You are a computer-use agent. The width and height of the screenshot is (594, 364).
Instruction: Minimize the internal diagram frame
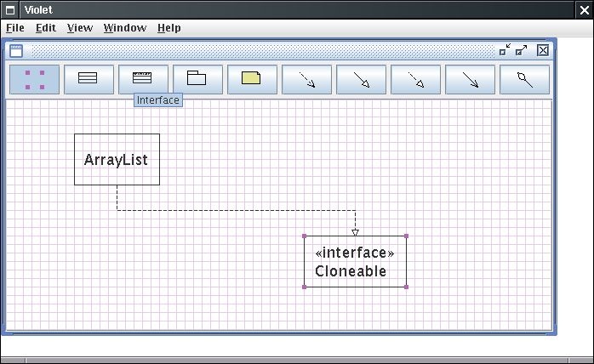pyautogui.click(x=505, y=50)
